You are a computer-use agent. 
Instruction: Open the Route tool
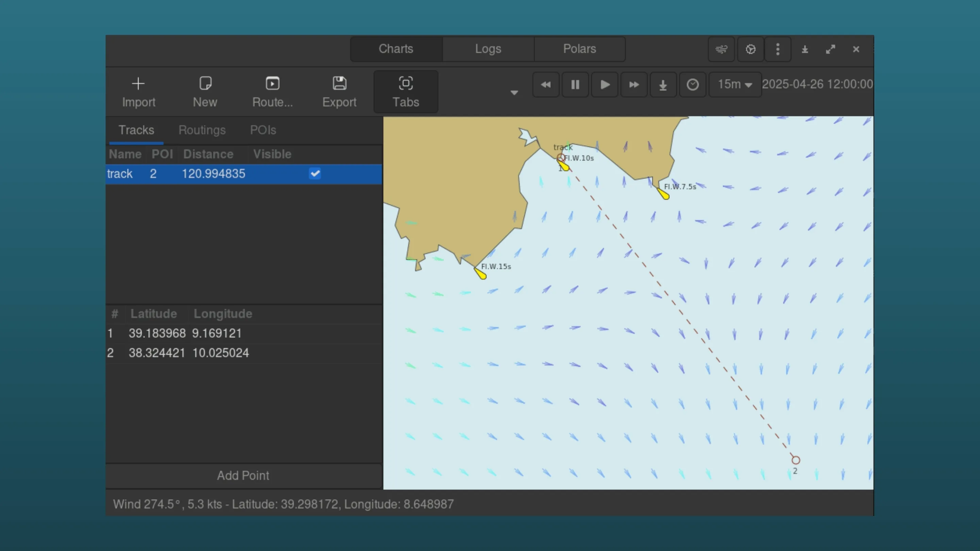click(x=272, y=91)
